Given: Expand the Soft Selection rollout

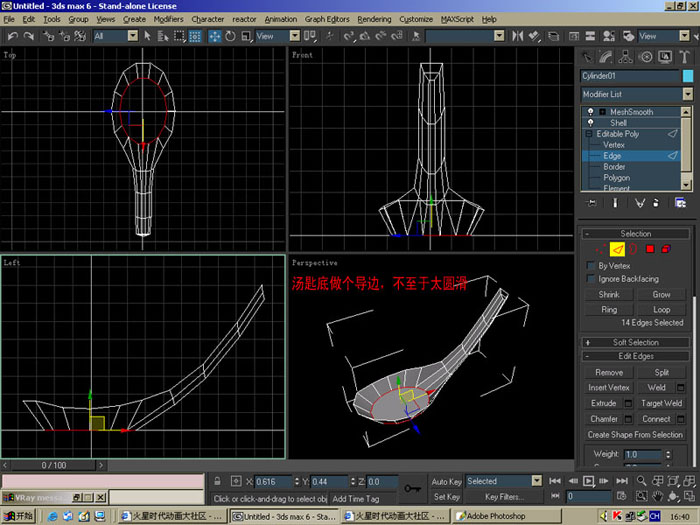Looking at the screenshot, I should (636, 342).
